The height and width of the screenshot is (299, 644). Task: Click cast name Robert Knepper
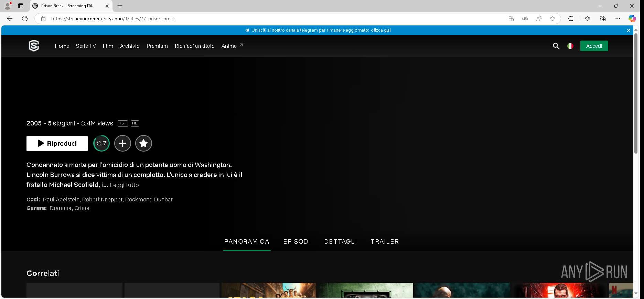coord(102,200)
